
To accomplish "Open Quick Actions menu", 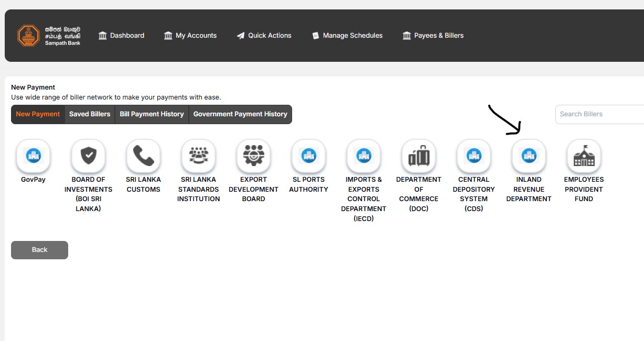I will pos(264,36).
